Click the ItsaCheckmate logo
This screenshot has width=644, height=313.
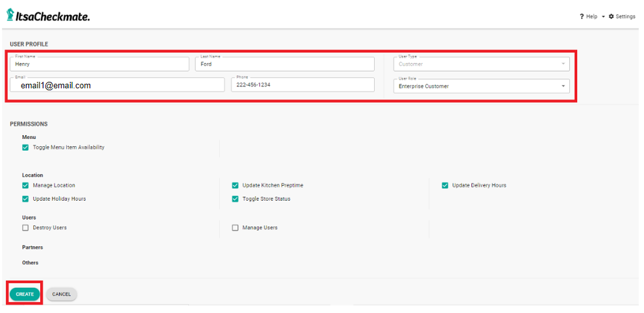pos(48,16)
